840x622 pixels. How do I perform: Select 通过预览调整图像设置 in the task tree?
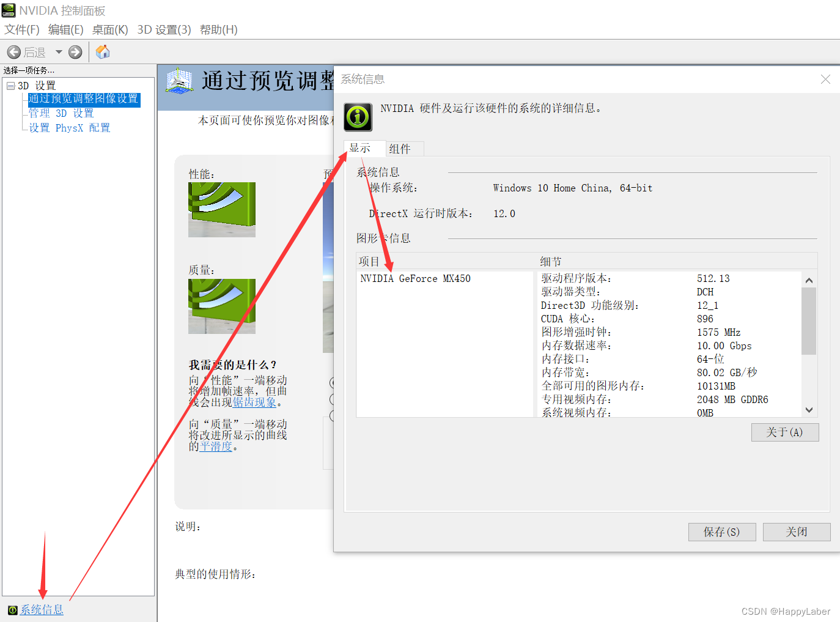pos(84,99)
